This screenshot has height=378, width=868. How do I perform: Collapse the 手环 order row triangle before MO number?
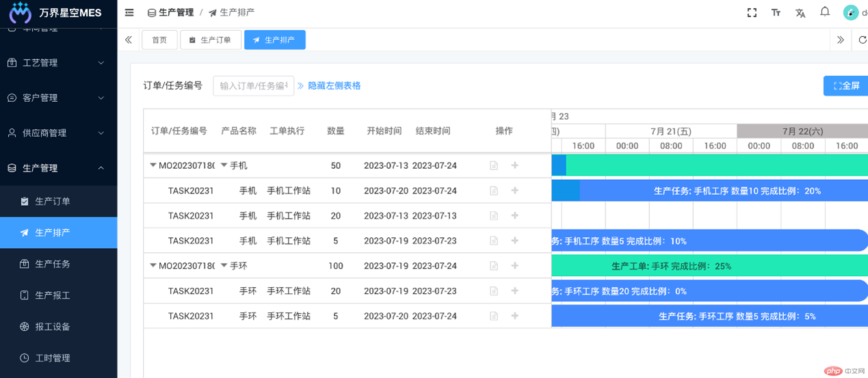click(x=153, y=265)
